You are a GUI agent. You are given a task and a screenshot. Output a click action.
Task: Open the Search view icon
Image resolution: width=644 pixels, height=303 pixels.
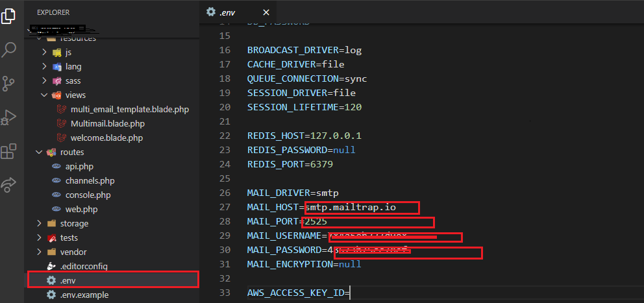click(x=9, y=49)
